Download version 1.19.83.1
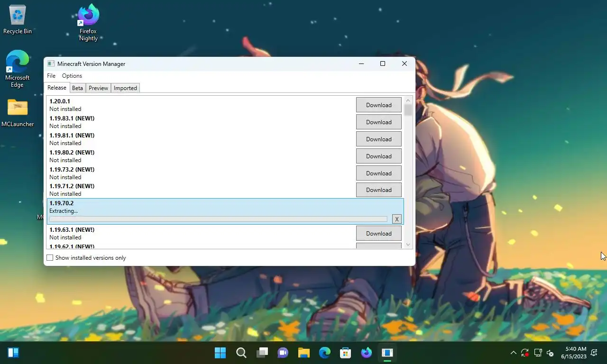The image size is (607, 364). (379, 122)
